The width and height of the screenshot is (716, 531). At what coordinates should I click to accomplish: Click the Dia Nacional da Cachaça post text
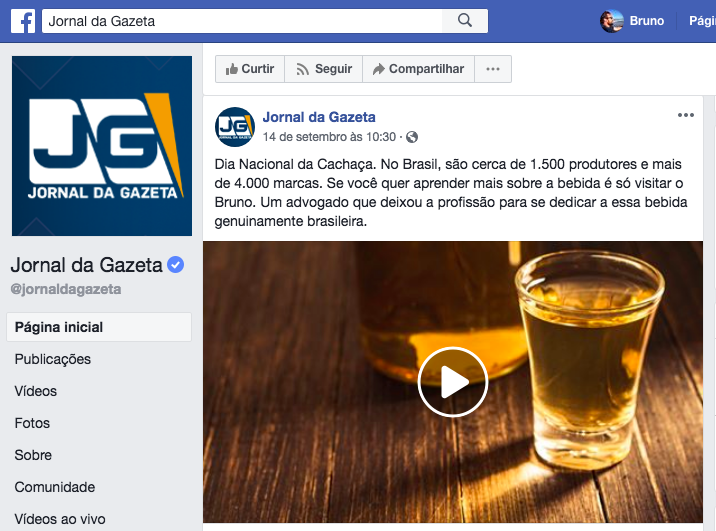pyautogui.click(x=451, y=193)
